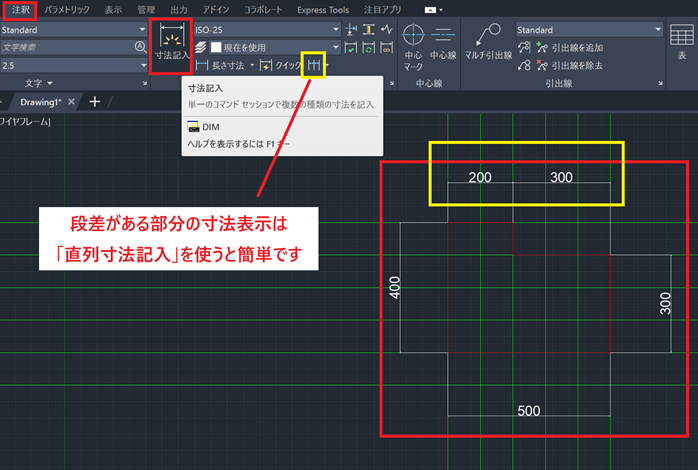
Task: Select the 長さ寸法 linear dimension tool
Action: (221, 65)
